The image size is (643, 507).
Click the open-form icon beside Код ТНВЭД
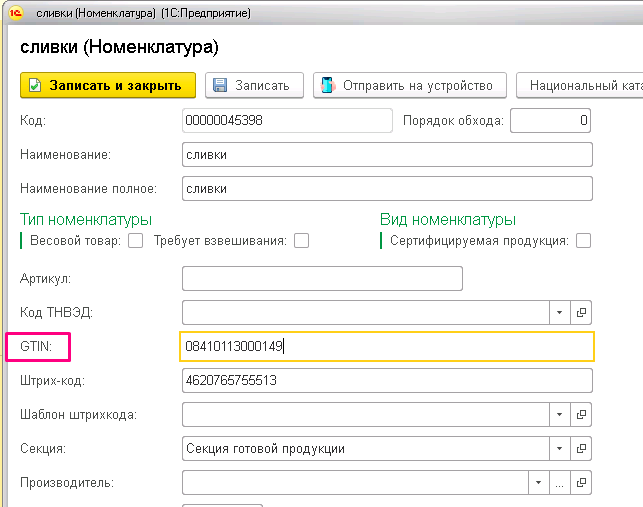581,313
